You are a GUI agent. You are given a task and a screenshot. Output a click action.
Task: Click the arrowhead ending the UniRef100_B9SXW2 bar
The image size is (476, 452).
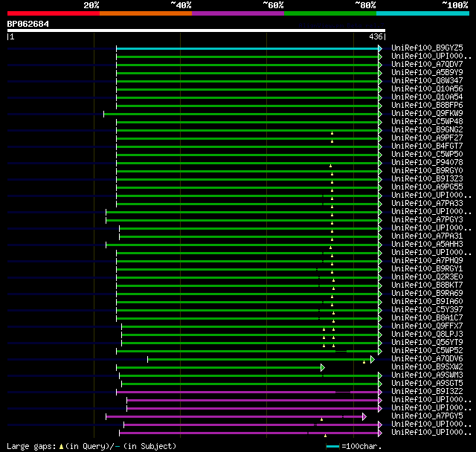(323, 368)
